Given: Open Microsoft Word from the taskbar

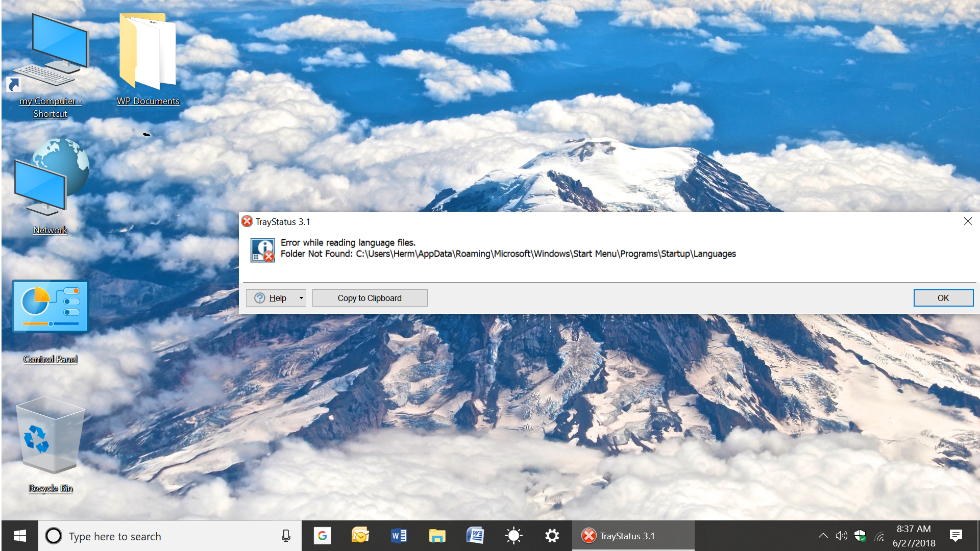Looking at the screenshot, I should point(399,536).
